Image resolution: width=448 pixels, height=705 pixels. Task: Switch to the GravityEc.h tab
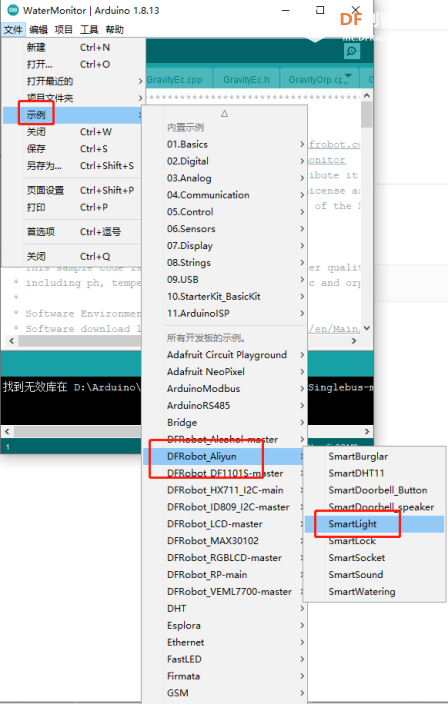tap(246, 80)
